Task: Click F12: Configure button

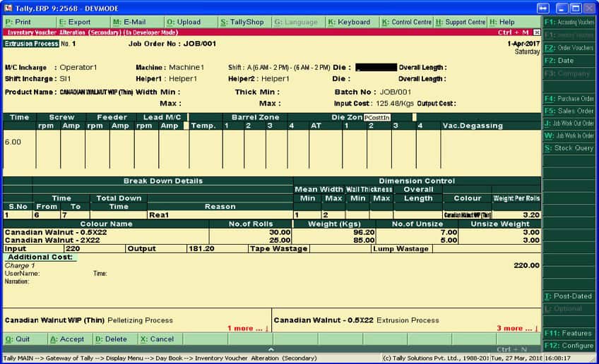Action: (x=569, y=345)
